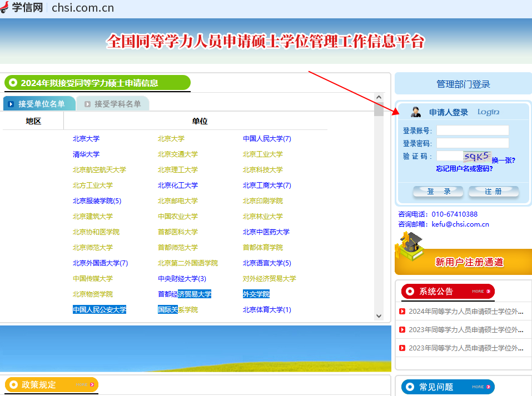Image resolution: width=532 pixels, height=396 pixels.
Task: Open the second announcement, the first 2023年同等学力 one
Action: click(466, 329)
